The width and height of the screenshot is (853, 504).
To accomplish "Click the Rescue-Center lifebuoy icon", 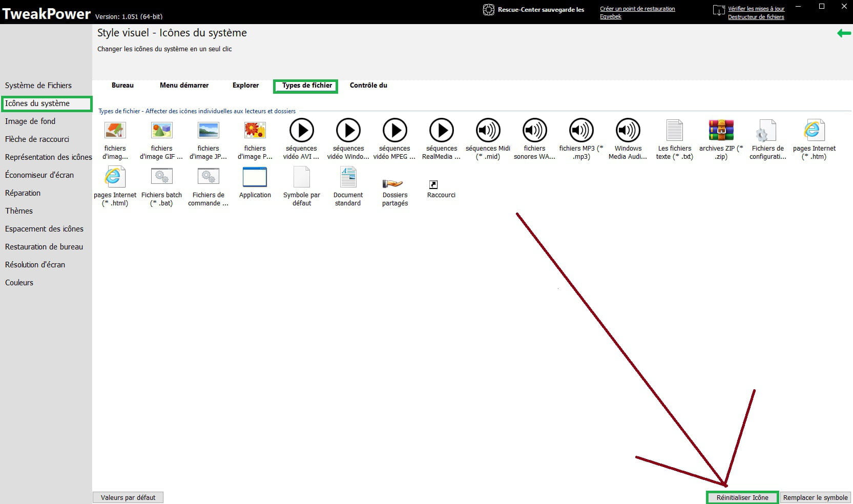I will pos(489,10).
